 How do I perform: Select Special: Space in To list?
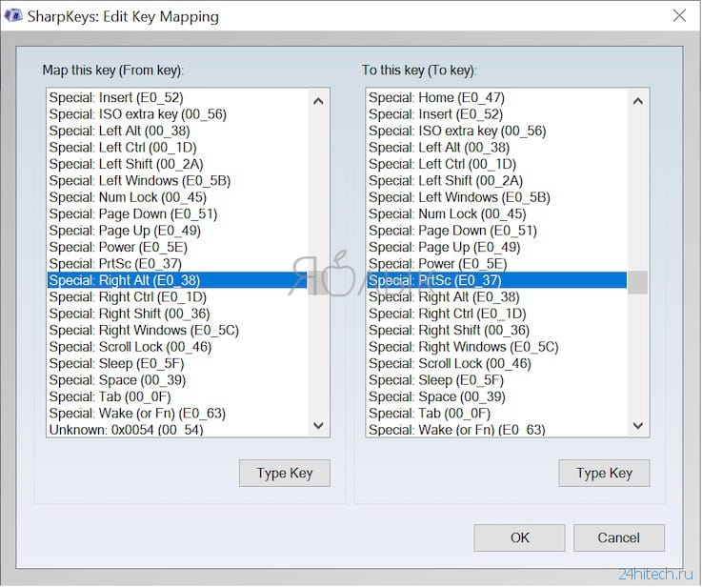[x=497, y=396]
